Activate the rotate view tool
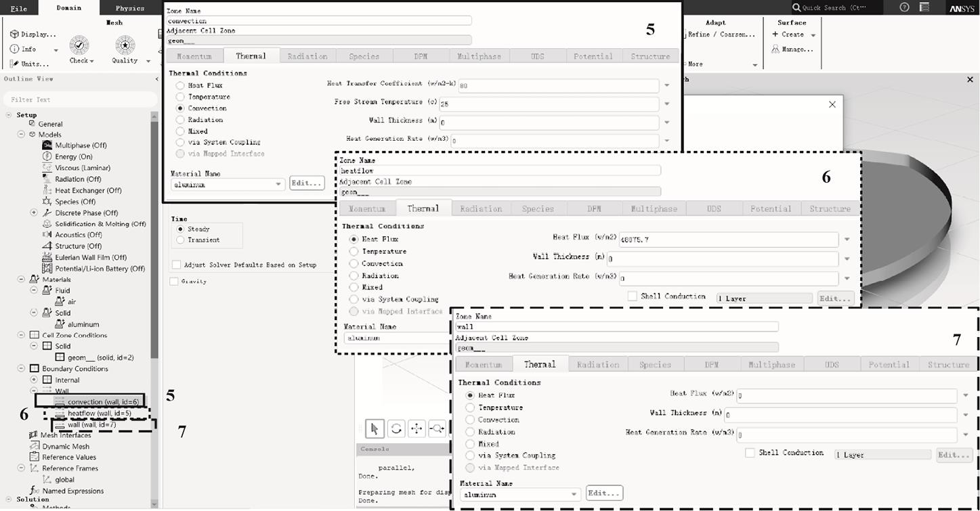This screenshot has width=980, height=511. 396,428
